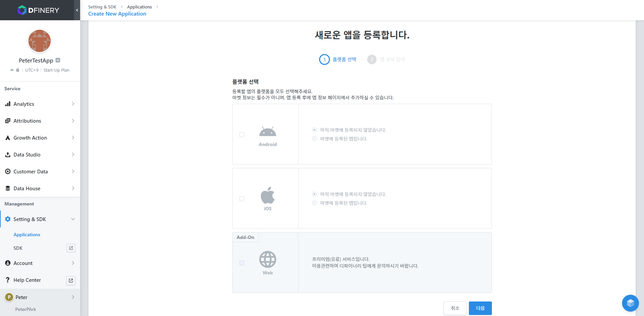The height and width of the screenshot is (316, 644).
Task: Click the Attributions icon
Action: click(8, 121)
